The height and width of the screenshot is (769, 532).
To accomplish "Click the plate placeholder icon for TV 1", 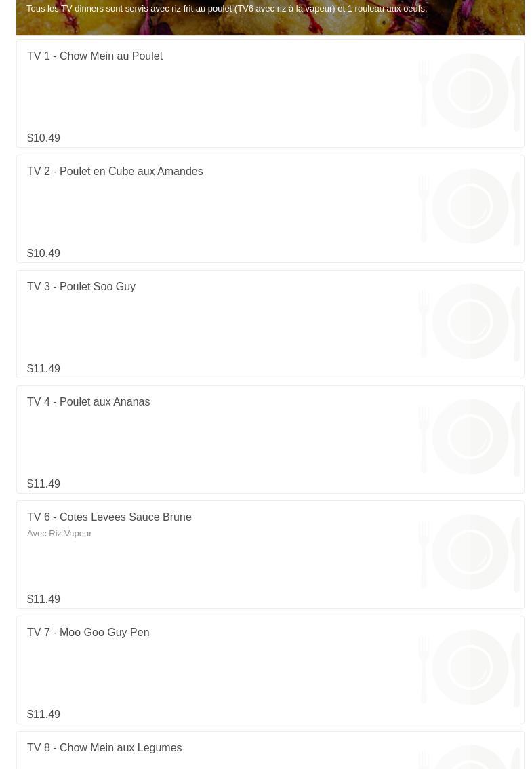I will point(470,91).
